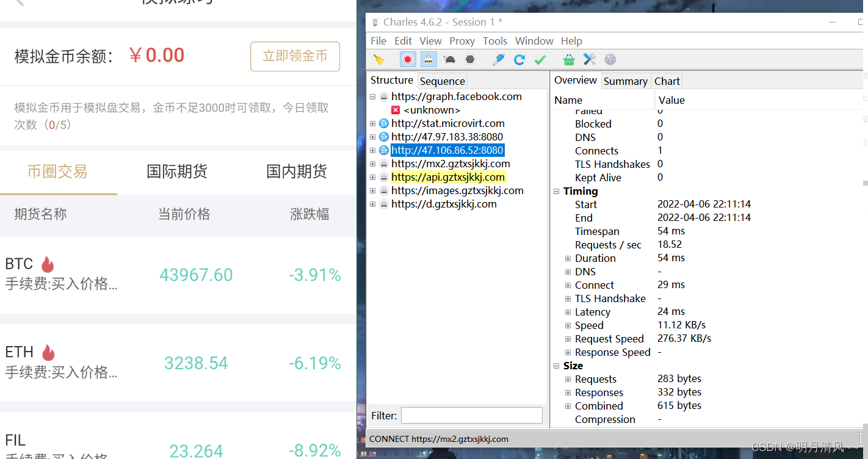Switch to the 国内期货 tab

[x=297, y=172]
